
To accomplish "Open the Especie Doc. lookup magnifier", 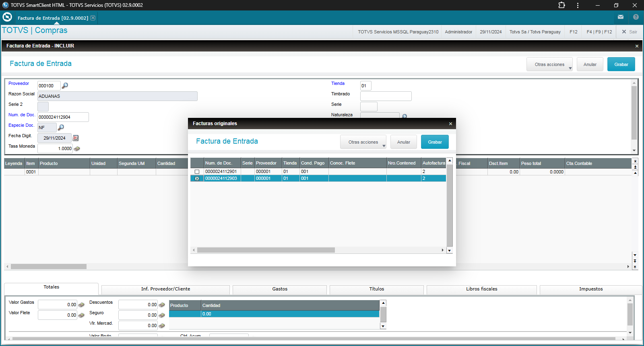I will pyautogui.click(x=61, y=127).
